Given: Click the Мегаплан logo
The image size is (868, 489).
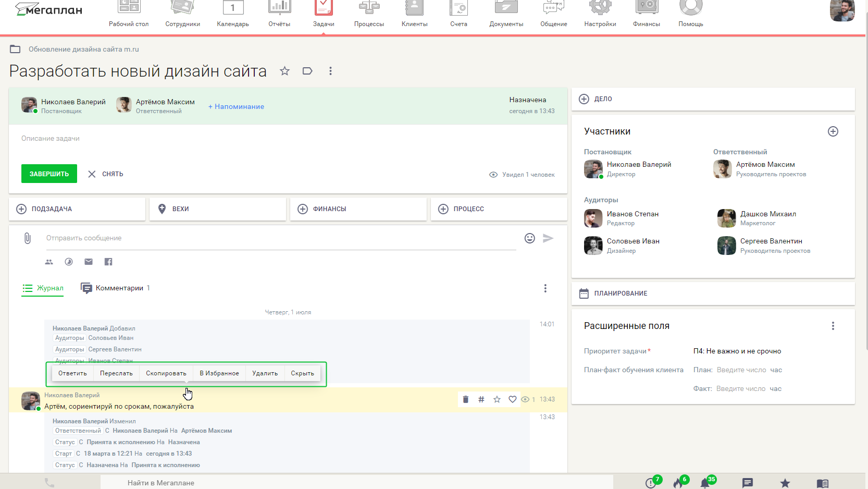Looking at the screenshot, I should tap(48, 9).
